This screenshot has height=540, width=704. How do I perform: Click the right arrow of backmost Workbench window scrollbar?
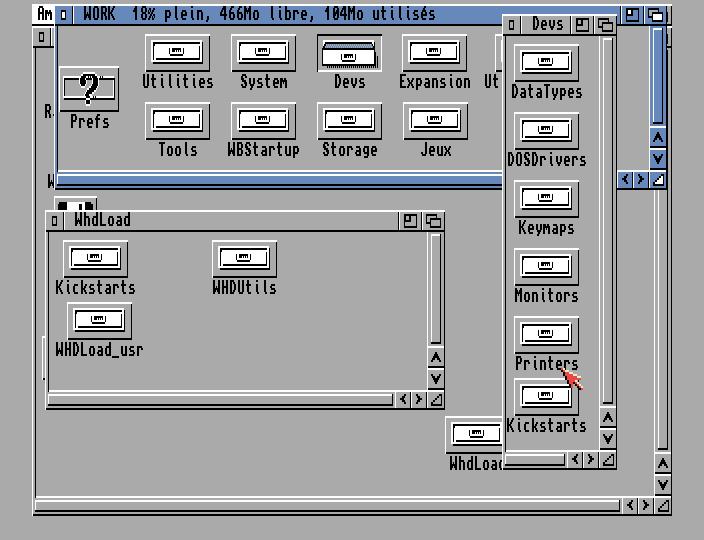(x=646, y=505)
